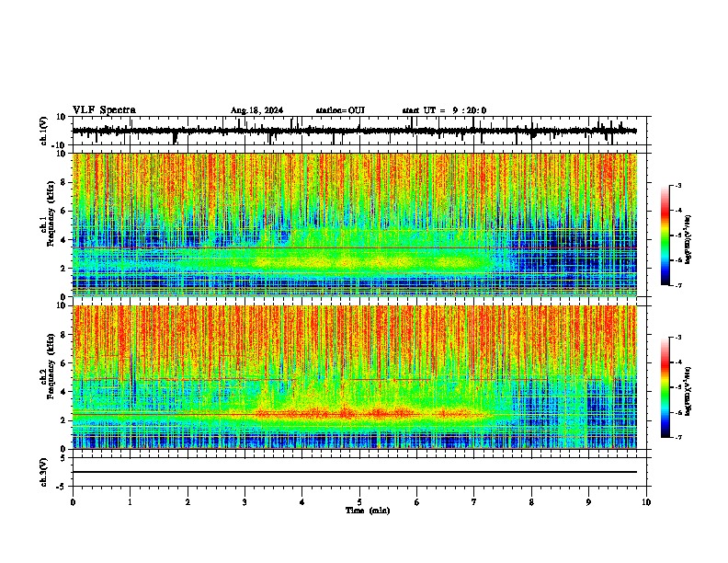Click the ch.2 spectrogram panel
The height and width of the screenshot is (563, 728).
[355, 377]
